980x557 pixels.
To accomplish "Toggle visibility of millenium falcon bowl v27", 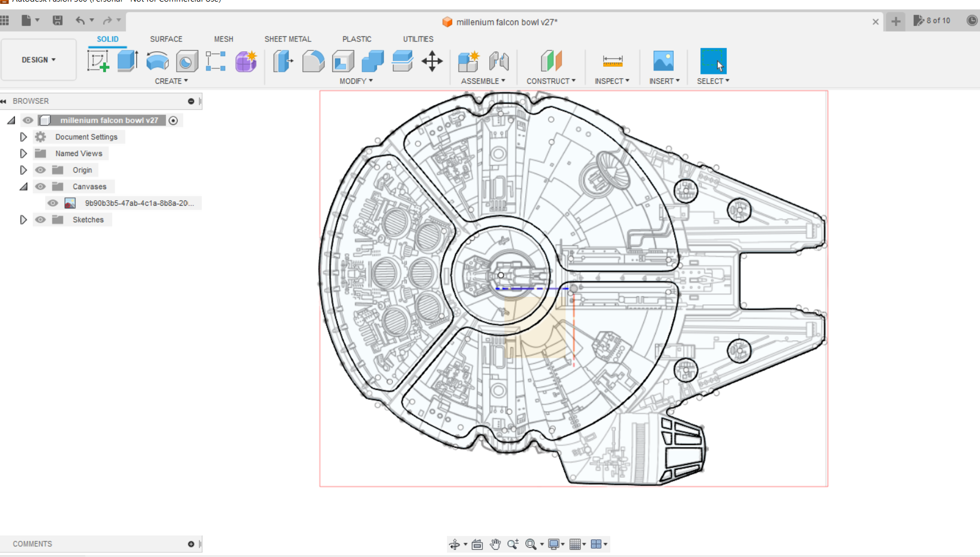I will pyautogui.click(x=28, y=120).
